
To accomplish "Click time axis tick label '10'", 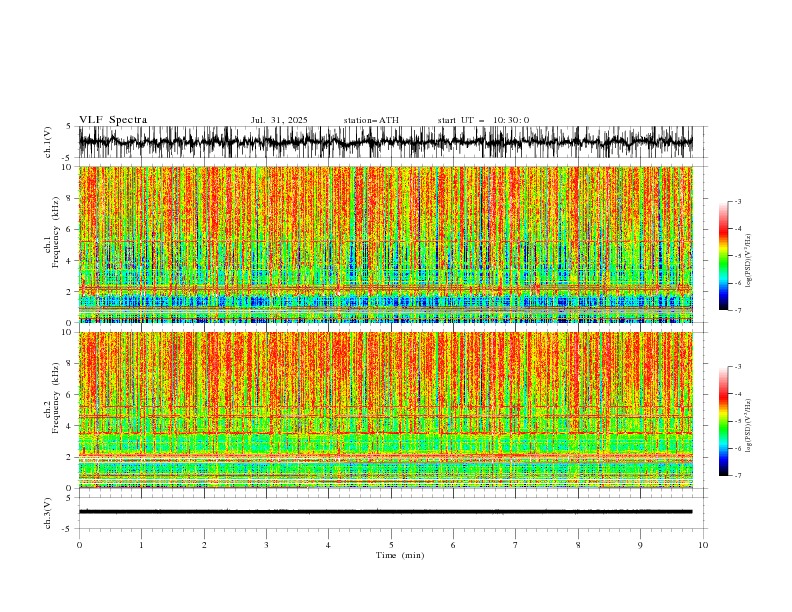I will pyautogui.click(x=703, y=545).
